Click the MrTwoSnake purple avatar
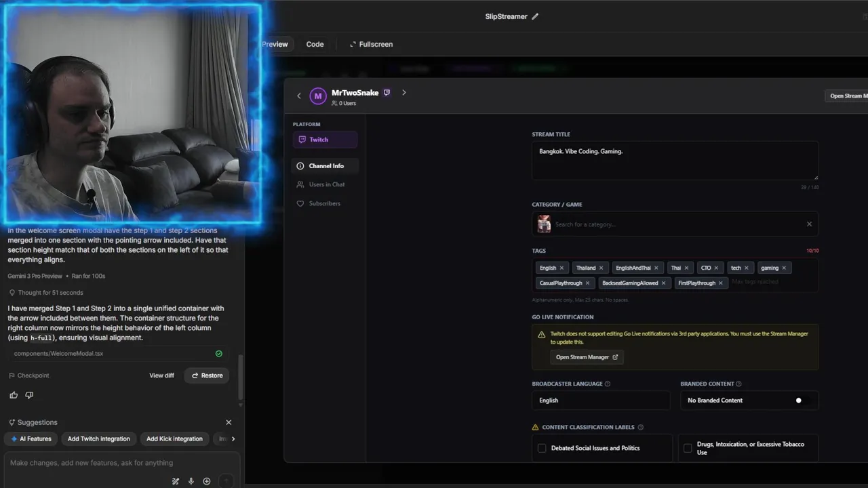Screen dimensions: 868x488 (x=318, y=96)
